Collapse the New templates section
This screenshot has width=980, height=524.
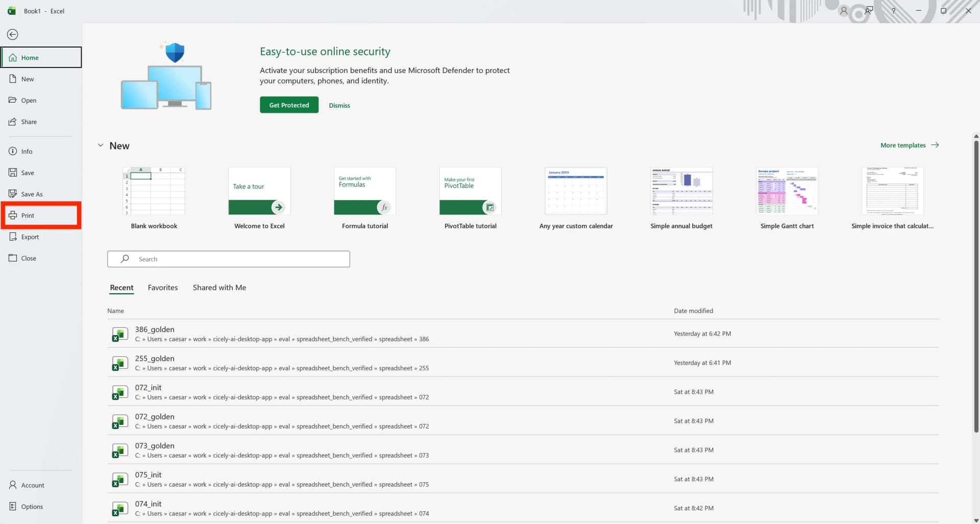tap(101, 146)
